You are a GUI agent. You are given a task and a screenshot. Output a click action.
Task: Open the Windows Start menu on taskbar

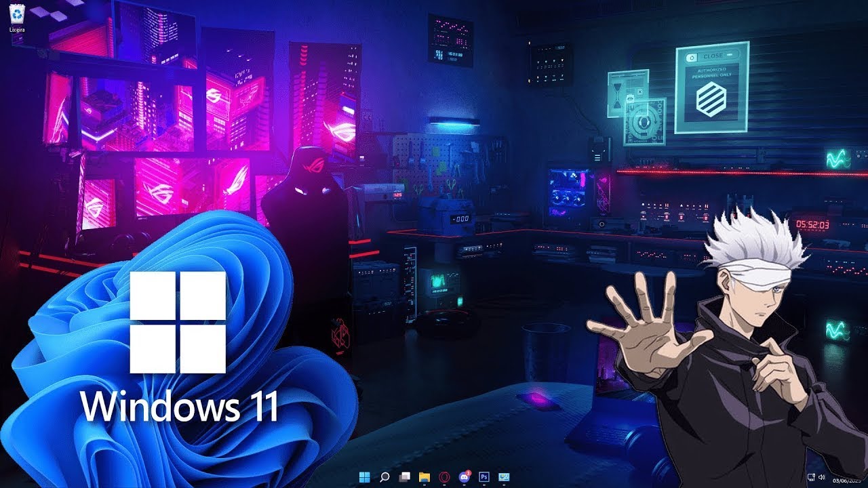[365, 476]
